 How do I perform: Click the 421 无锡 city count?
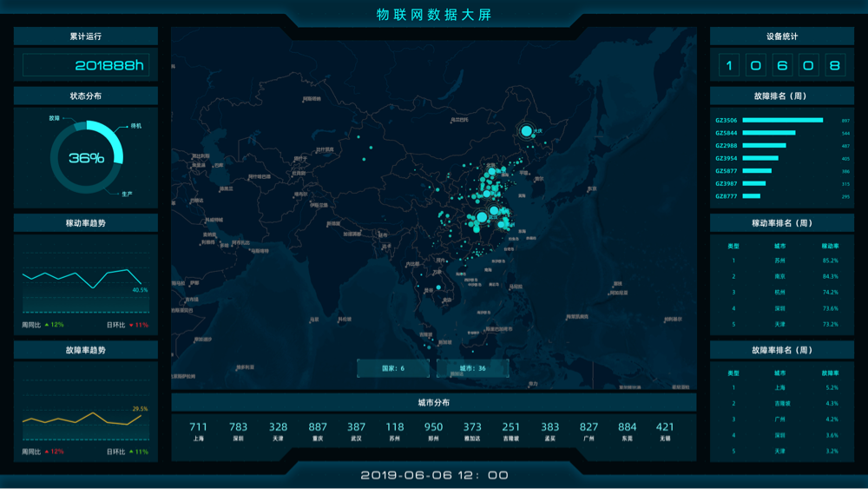tap(665, 431)
